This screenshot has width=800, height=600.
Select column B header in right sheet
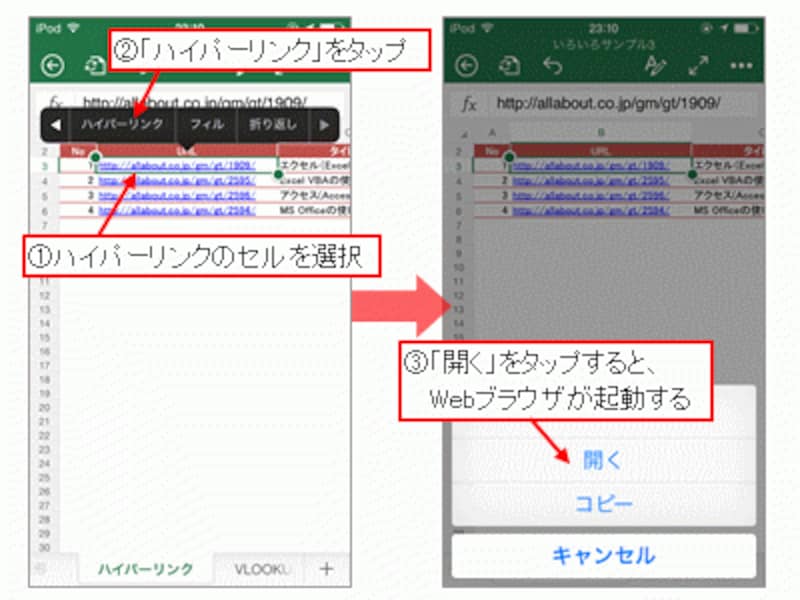[x=601, y=133]
